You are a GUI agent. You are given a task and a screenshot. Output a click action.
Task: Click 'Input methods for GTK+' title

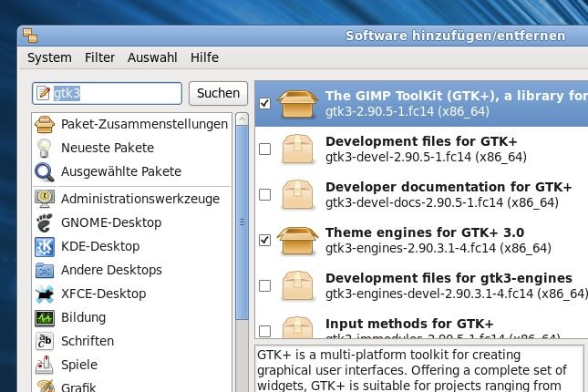[409, 324]
